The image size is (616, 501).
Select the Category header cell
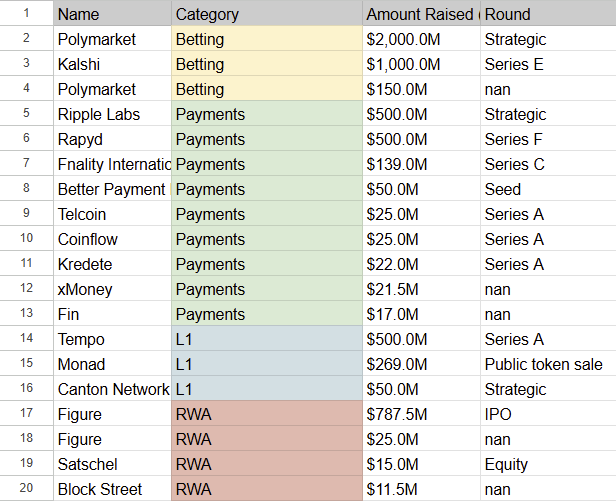[266, 14]
